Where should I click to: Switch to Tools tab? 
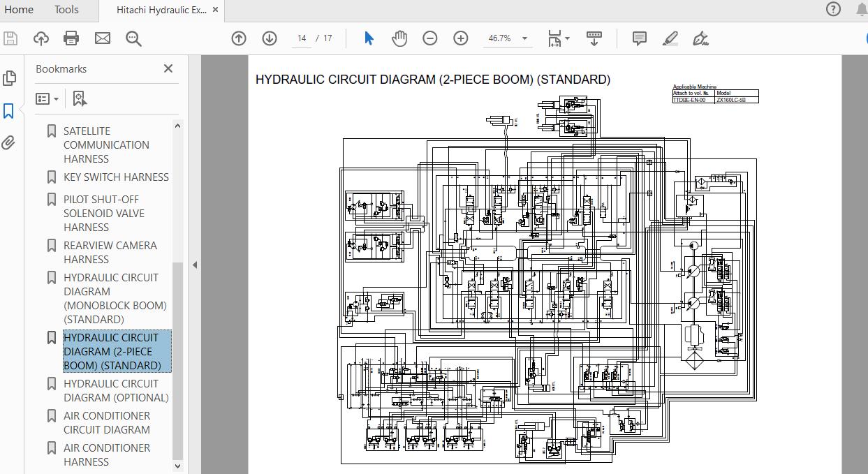tap(66, 10)
